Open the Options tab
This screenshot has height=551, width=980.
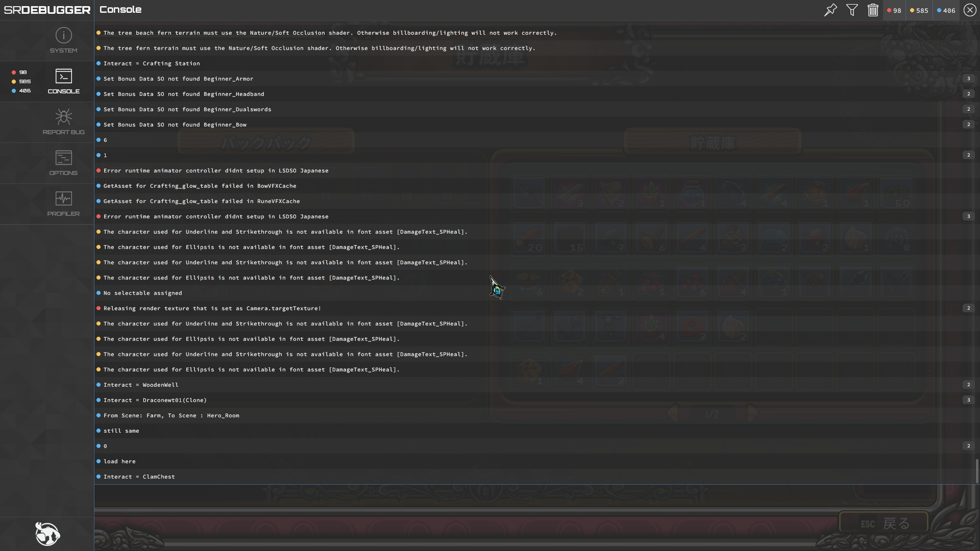[63, 163]
